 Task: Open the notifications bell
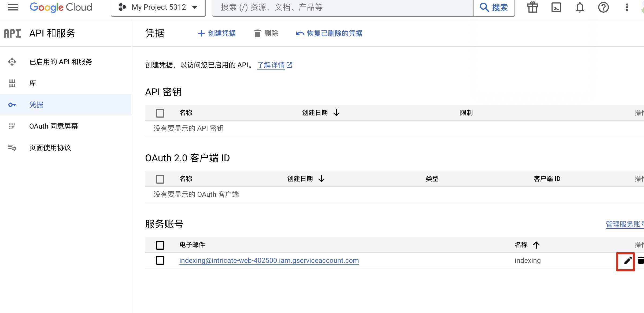coord(580,7)
